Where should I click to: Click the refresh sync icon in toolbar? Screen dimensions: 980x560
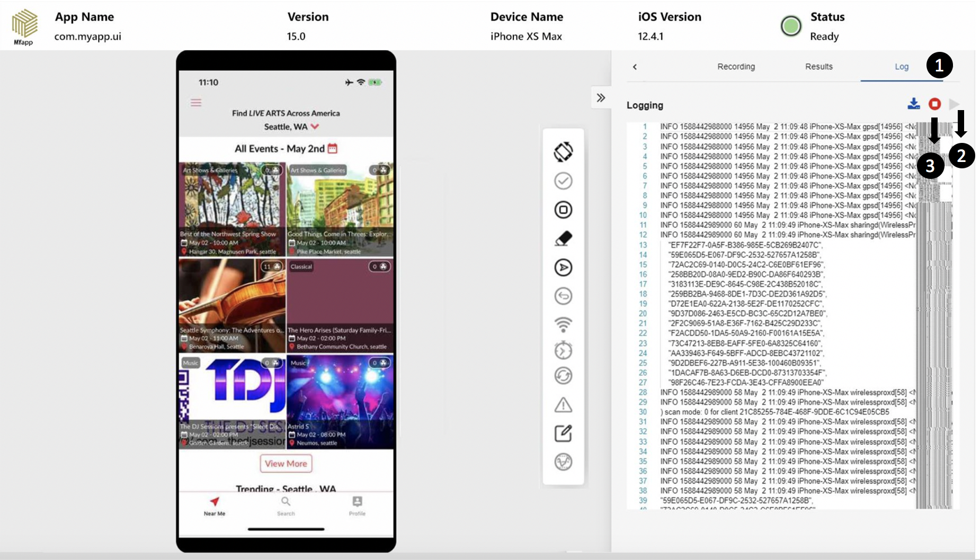[563, 376]
